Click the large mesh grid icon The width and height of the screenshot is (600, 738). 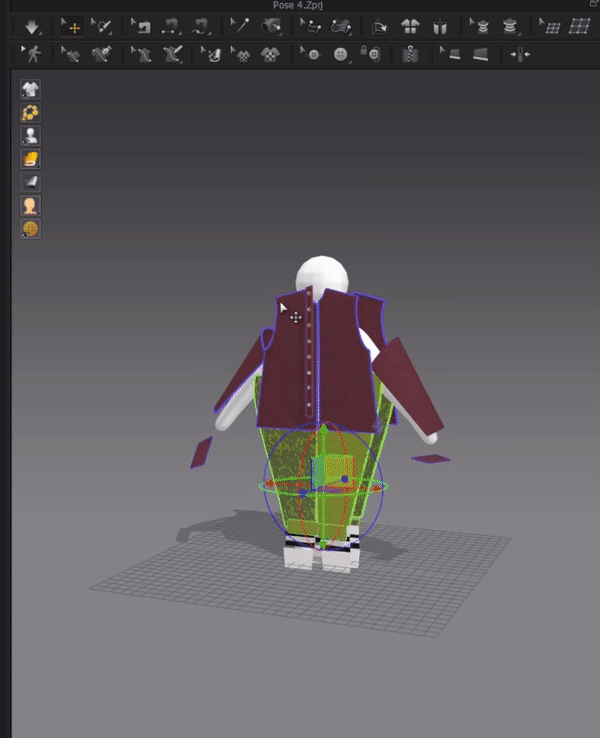[x=579, y=26]
